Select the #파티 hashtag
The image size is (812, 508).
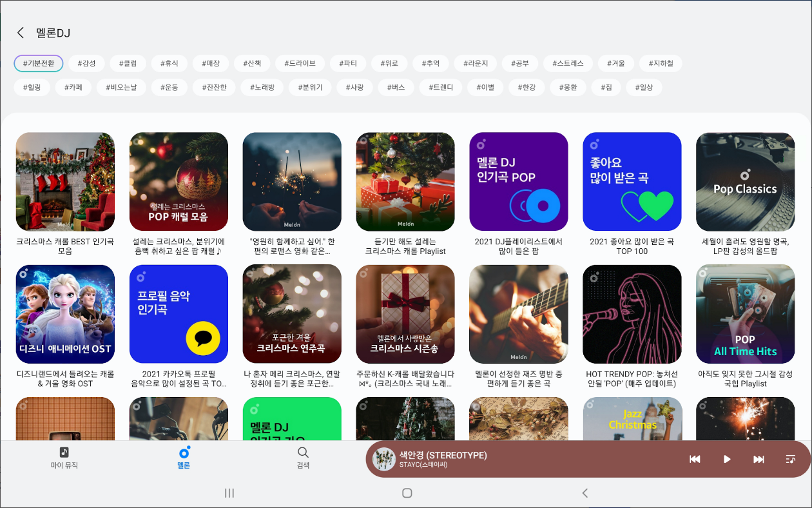(x=347, y=63)
